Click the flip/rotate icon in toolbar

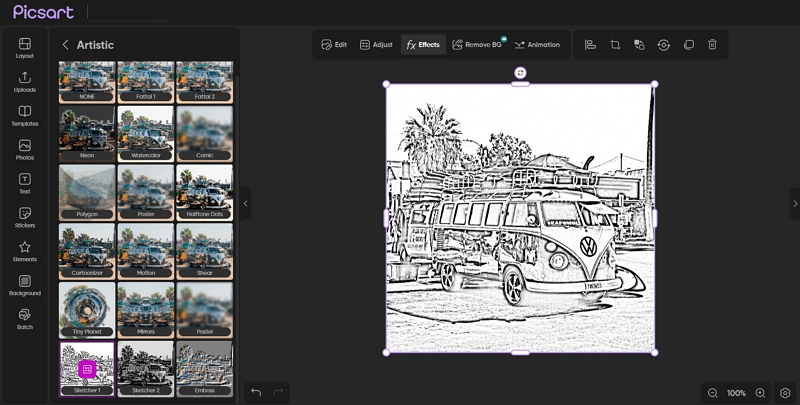pyautogui.click(x=663, y=45)
